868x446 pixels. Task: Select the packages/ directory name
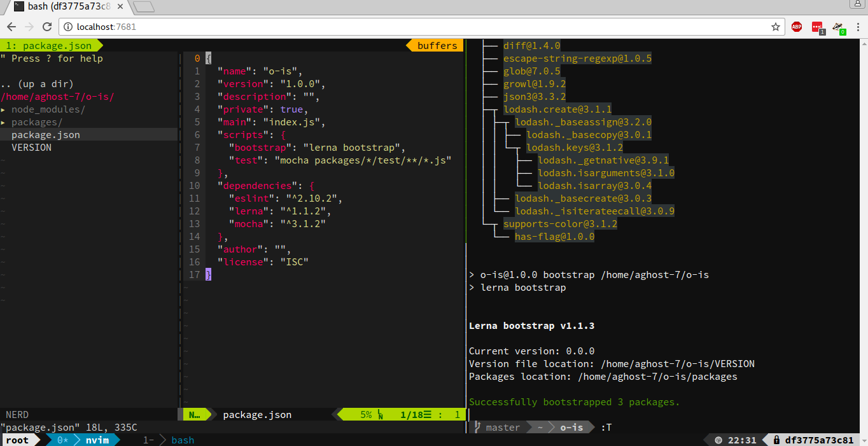click(37, 122)
